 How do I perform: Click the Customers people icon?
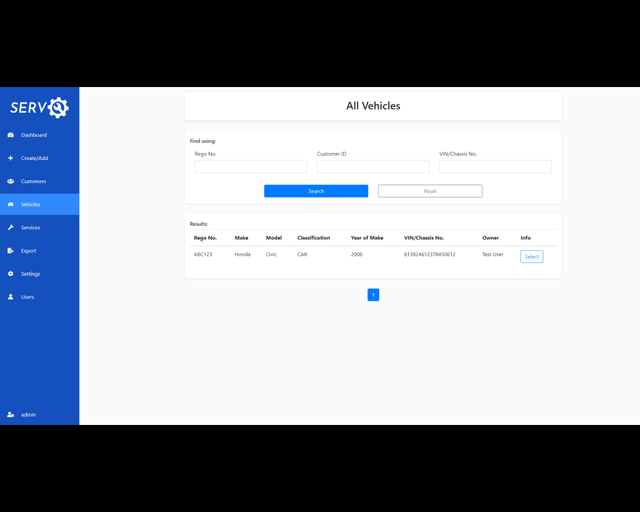pos(10,181)
